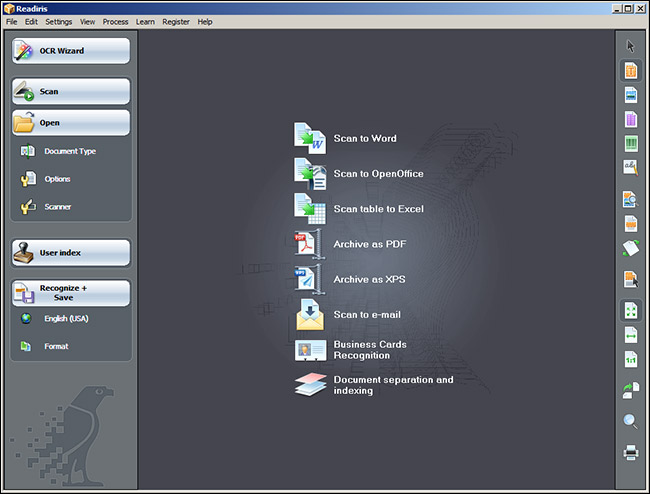Open the Learn menu
The width and height of the screenshot is (650, 494).
[x=145, y=21]
